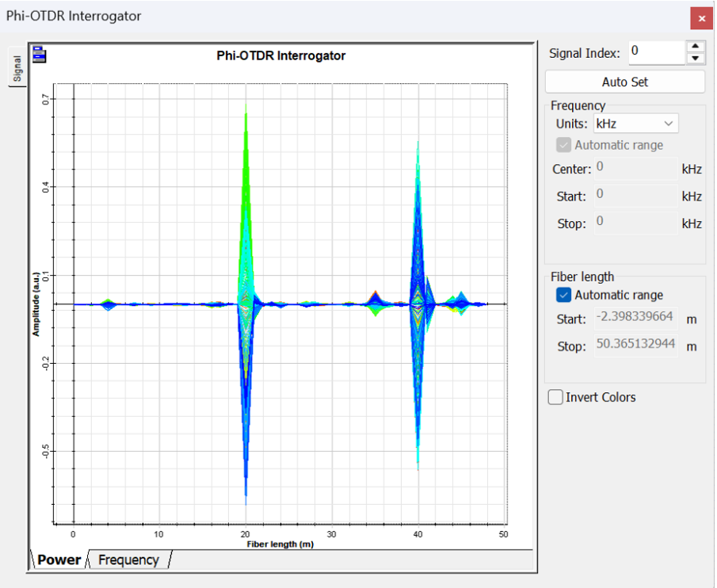Enable the Invert Colors checkbox
The width and height of the screenshot is (717, 588).
(556, 398)
